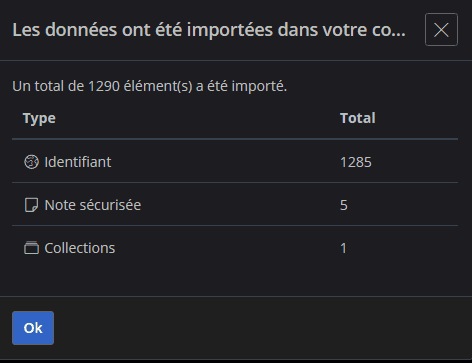This screenshot has height=363, width=472.
Task: Click the Ok button
Action: [x=33, y=328]
